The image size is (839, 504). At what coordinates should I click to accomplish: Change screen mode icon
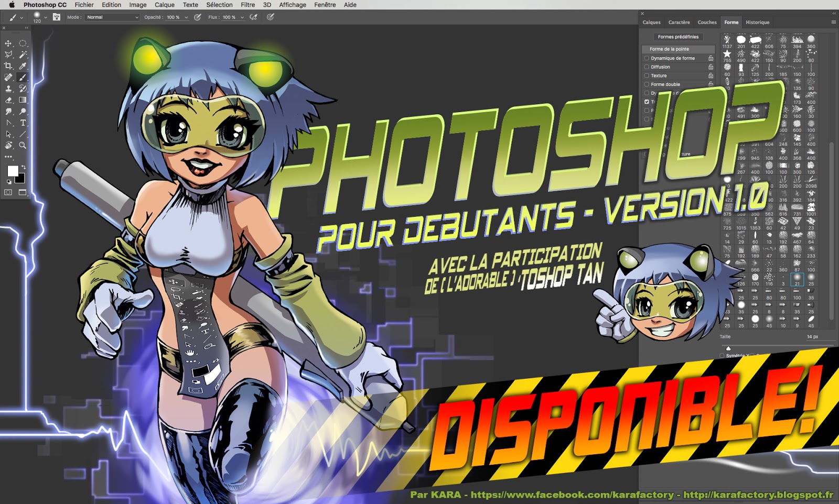coord(23,193)
